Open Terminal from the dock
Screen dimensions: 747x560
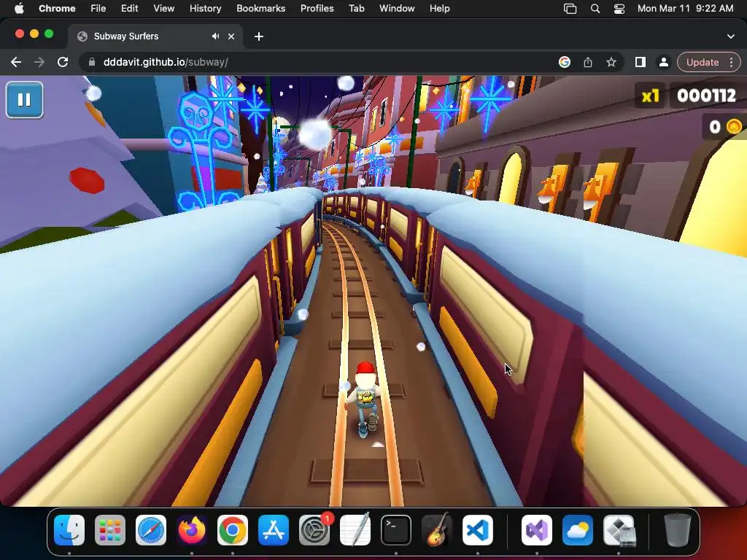pyautogui.click(x=396, y=530)
